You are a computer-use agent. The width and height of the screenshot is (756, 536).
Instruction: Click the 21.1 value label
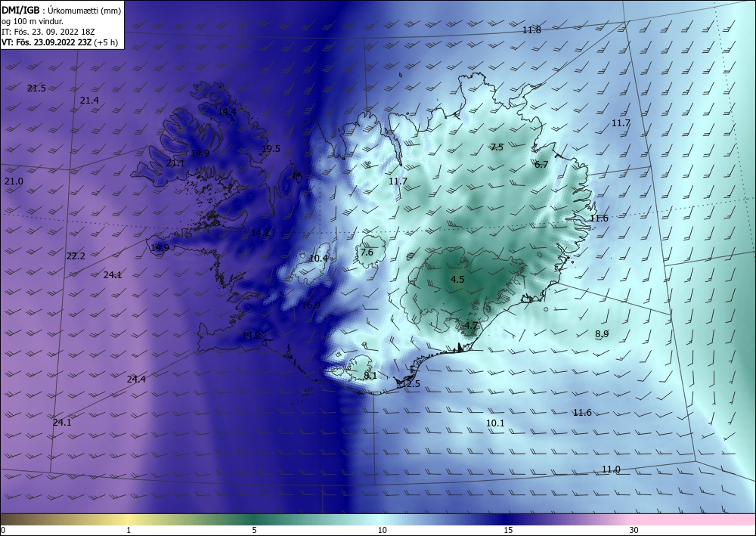pyautogui.click(x=175, y=163)
